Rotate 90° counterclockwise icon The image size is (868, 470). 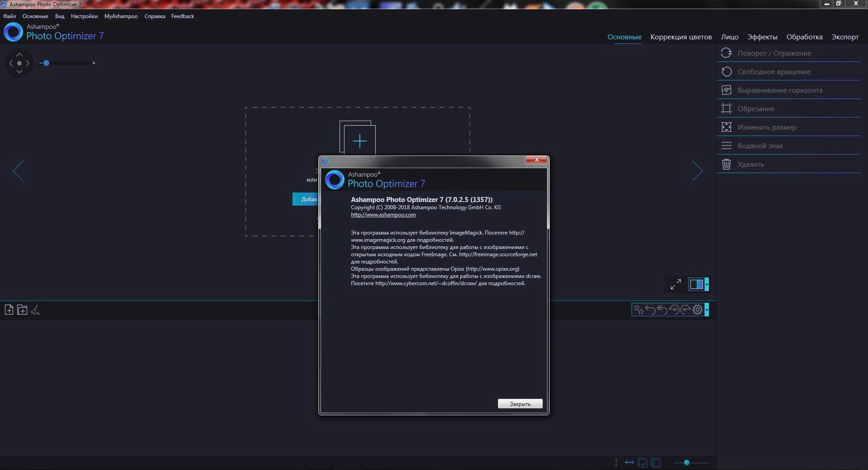(674, 310)
